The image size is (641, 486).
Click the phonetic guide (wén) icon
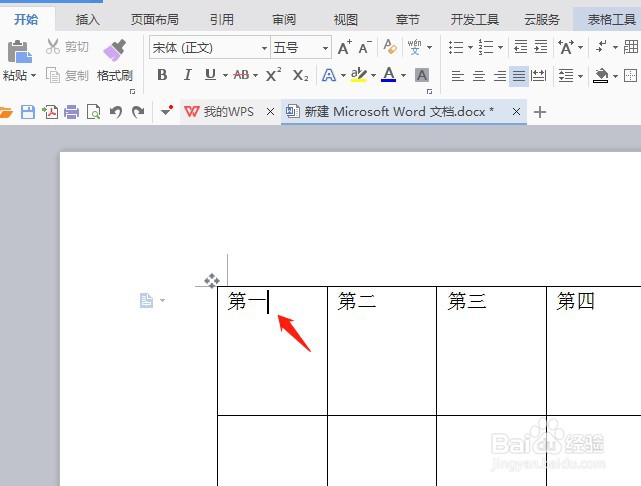click(x=415, y=47)
